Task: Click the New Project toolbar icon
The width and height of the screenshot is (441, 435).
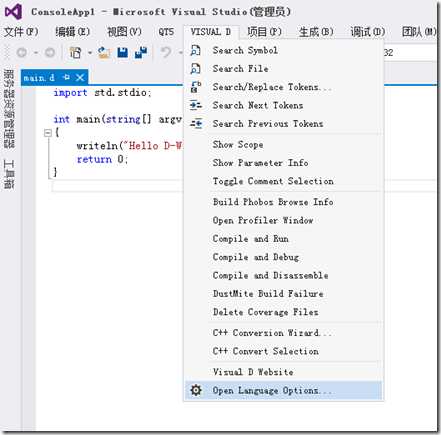Action: pyautogui.click(x=75, y=52)
